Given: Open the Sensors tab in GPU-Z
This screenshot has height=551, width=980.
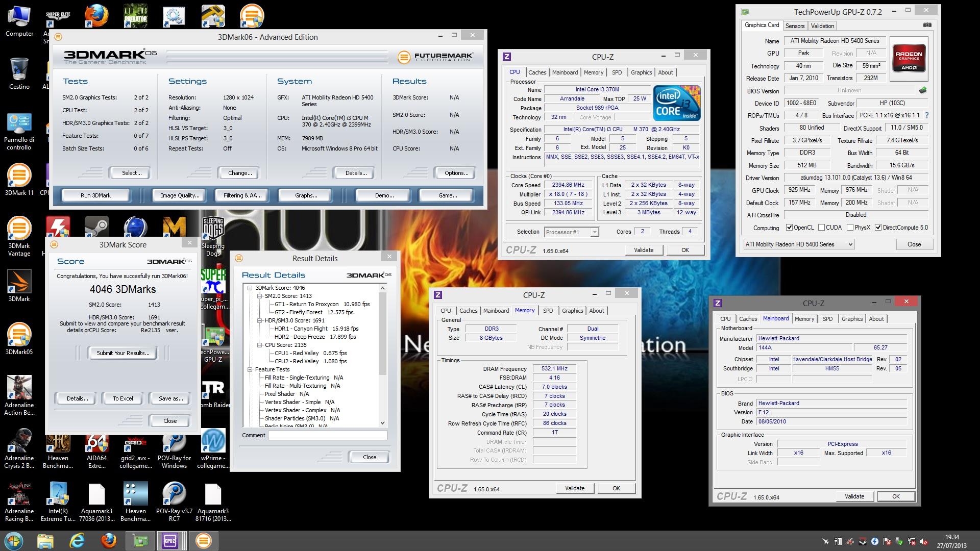Looking at the screenshot, I should (x=795, y=26).
